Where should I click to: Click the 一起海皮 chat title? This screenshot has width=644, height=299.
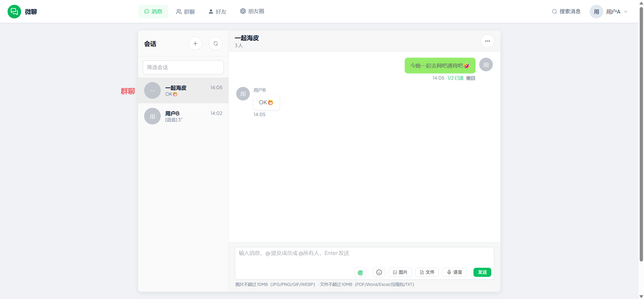[x=247, y=38]
